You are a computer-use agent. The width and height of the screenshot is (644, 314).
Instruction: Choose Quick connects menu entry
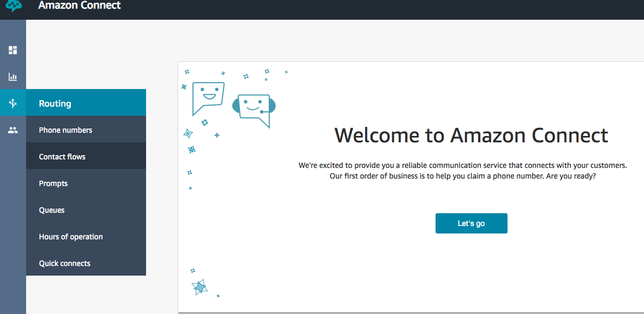tap(86, 262)
